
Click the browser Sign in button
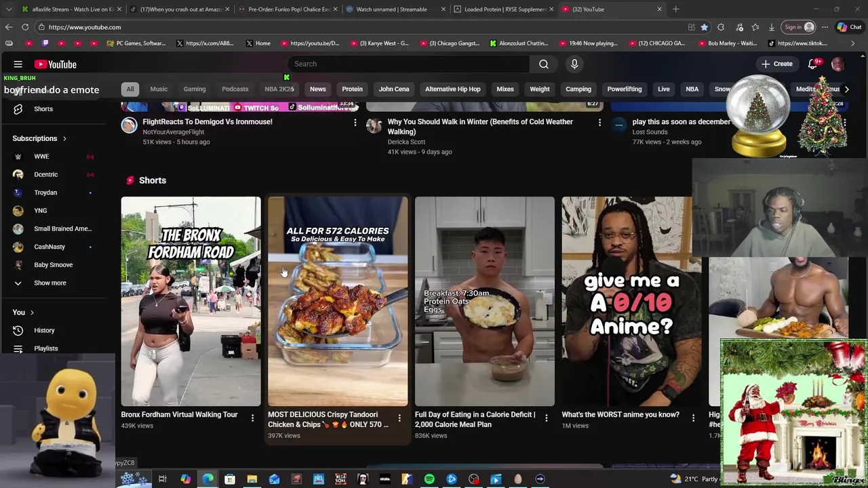click(x=799, y=27)
